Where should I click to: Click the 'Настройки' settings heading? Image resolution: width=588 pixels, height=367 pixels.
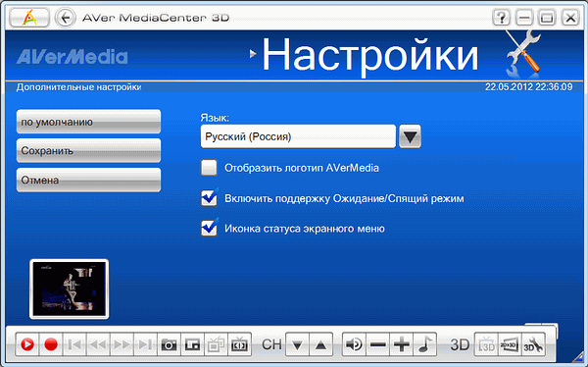coord(370,56)
